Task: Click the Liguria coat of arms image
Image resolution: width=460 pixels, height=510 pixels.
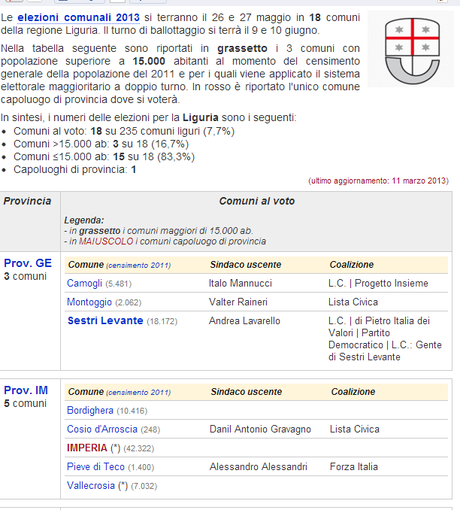Action: pos(412,50)
